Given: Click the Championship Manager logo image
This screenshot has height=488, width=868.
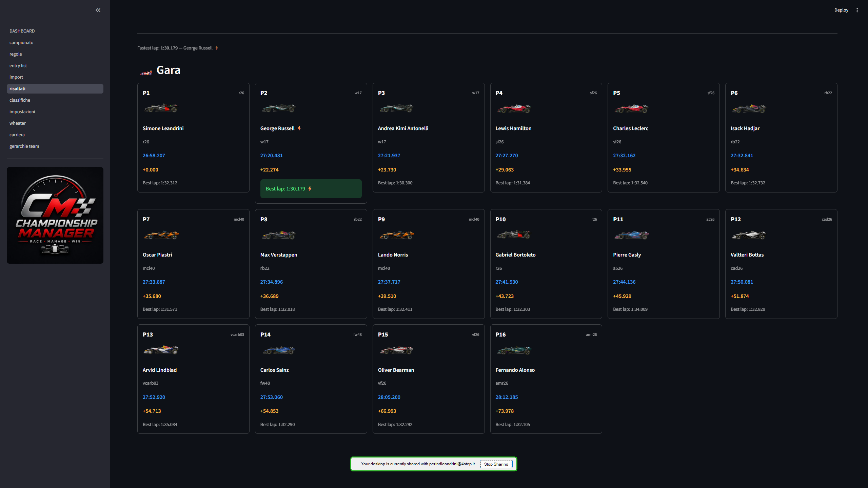Looking at the screenshot, I should [x=55, y=215].
